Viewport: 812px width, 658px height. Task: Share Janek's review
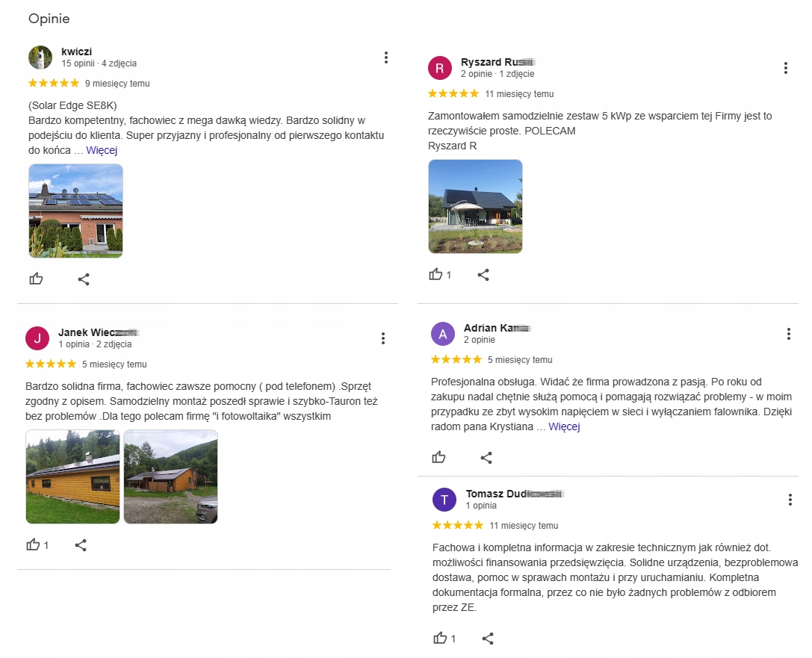tap(81, 544)
